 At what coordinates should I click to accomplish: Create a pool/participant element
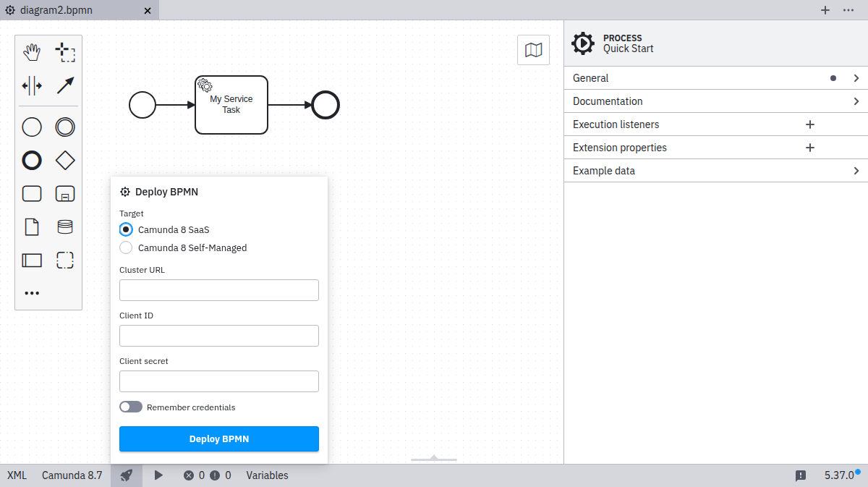tap(32, 260)
